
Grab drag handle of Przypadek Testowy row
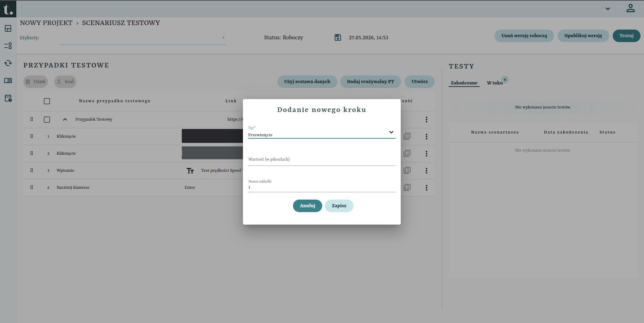(x=32, y=119)
